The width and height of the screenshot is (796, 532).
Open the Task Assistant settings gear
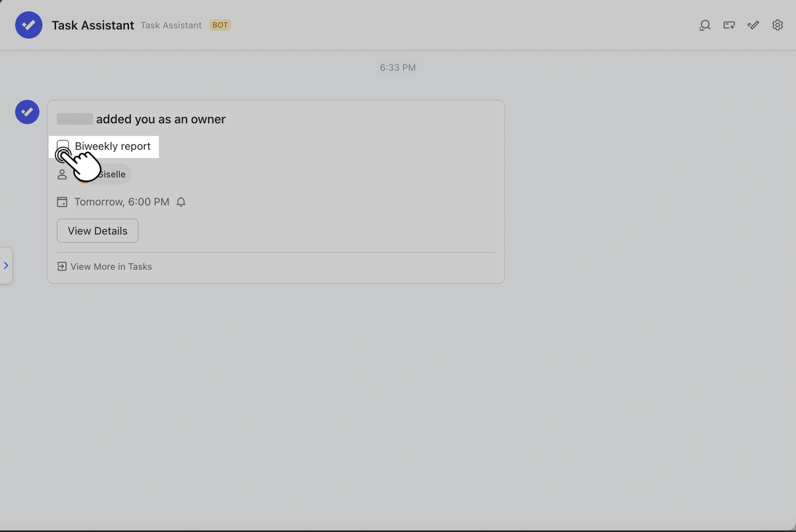pyautogui.click(x=777, y=25)
